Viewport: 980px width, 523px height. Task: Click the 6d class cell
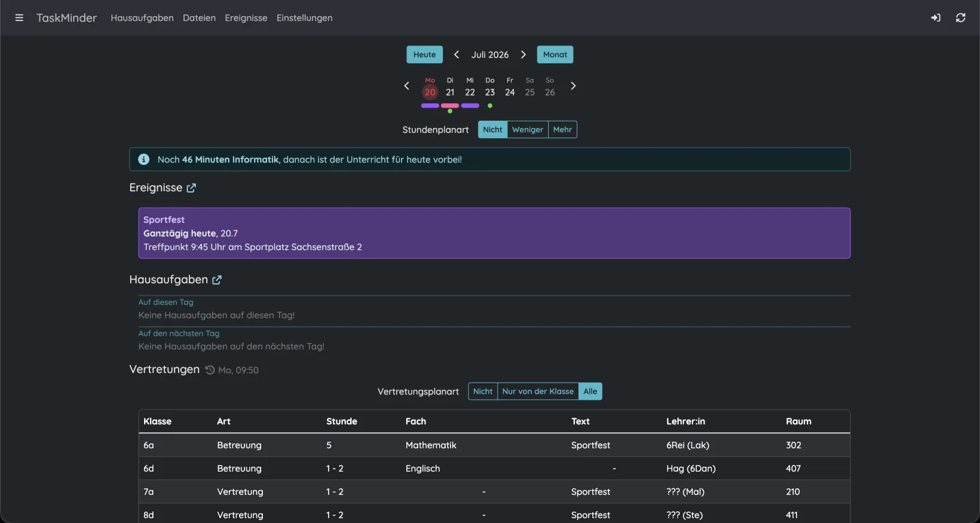pyautogui.click(x=149, y=469)
